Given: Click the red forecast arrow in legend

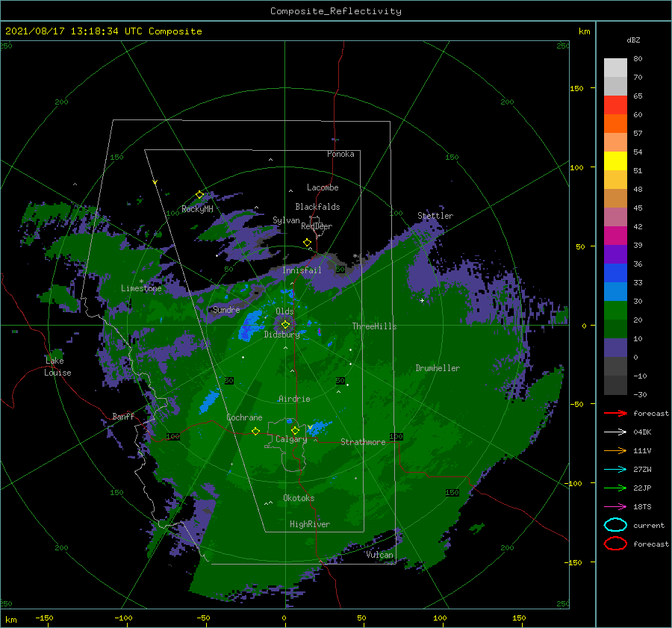Looking at the screenshot, I should pyautogui.click(x=615, y=413).
